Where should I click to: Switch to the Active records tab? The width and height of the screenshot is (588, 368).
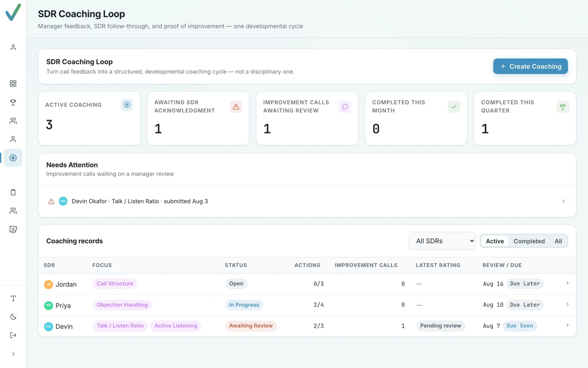click(x=495, y=241)
